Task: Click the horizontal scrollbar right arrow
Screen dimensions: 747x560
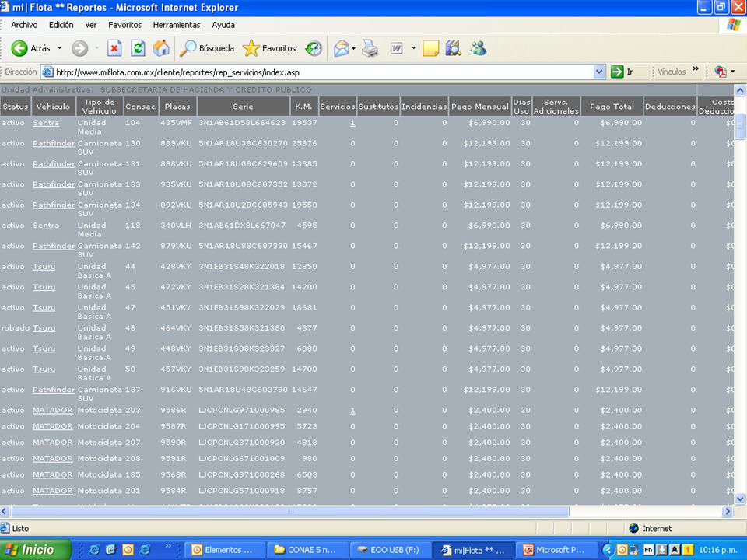Action: (728, 512)
